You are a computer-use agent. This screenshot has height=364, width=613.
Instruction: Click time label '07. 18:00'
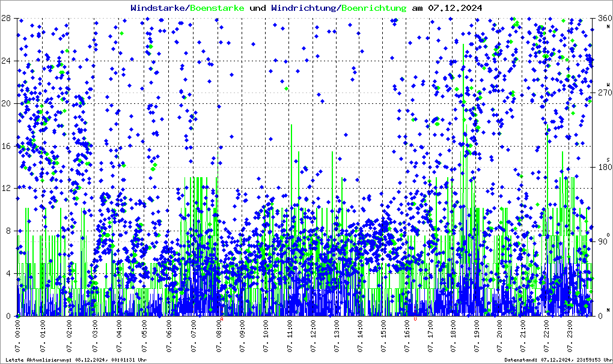tap(453, 336)
